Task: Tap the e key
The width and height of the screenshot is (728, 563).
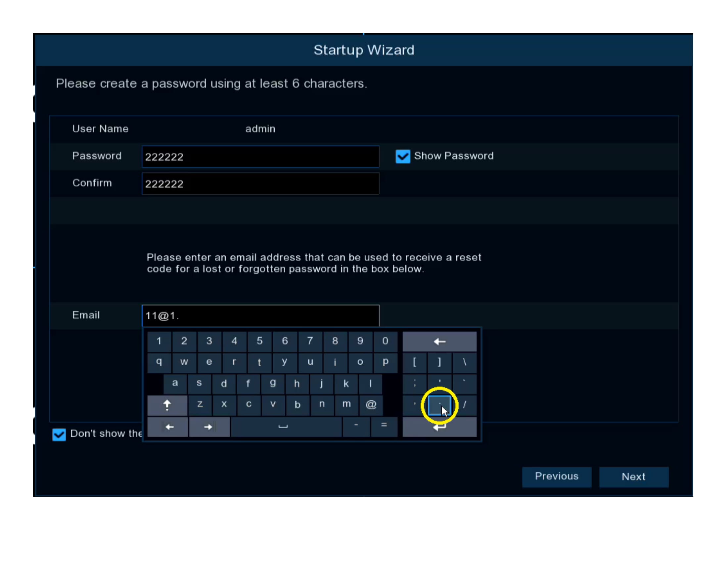Action: tap(209, 362)
